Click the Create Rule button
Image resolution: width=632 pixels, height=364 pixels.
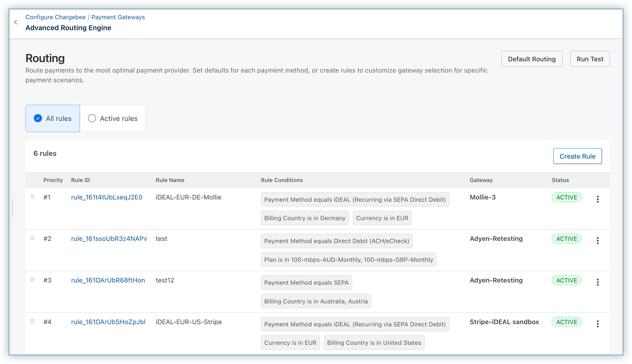tap(577, 156)
